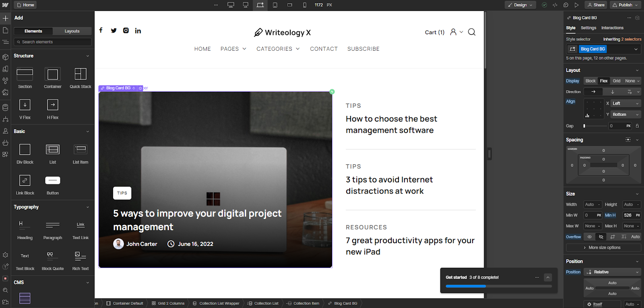Click the Publish button
644x308 pixels.
pos(625,5)
